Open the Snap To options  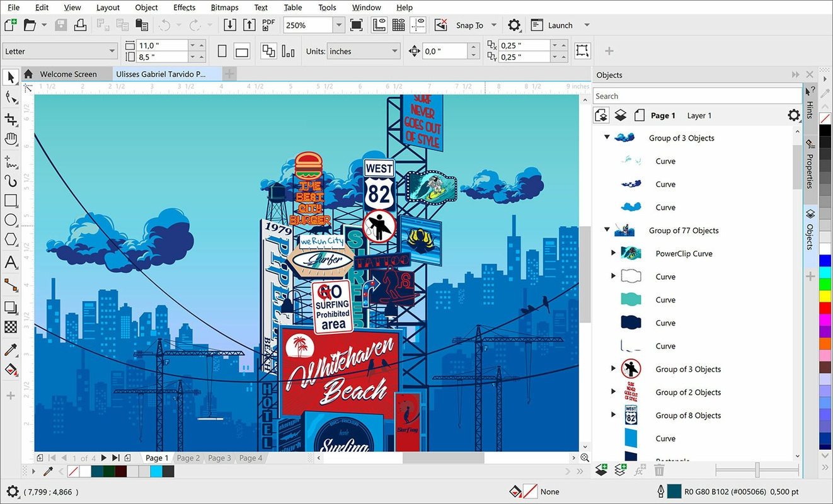493,25
